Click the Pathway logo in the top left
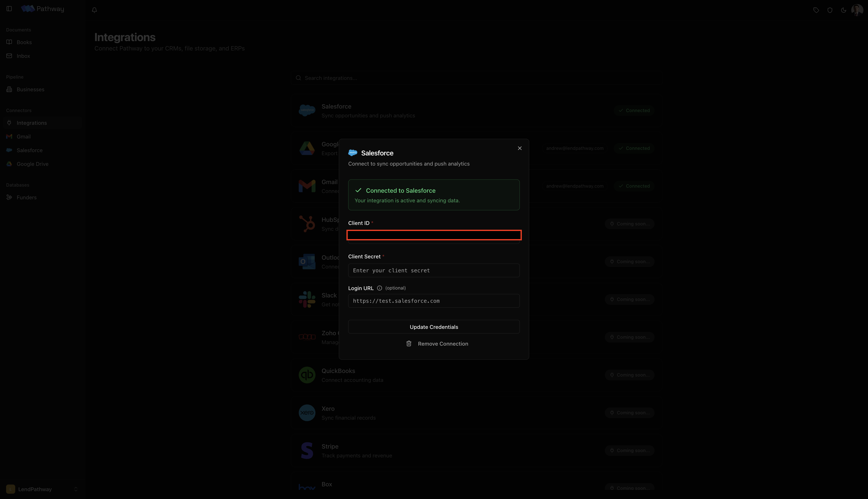 (42, 9)
